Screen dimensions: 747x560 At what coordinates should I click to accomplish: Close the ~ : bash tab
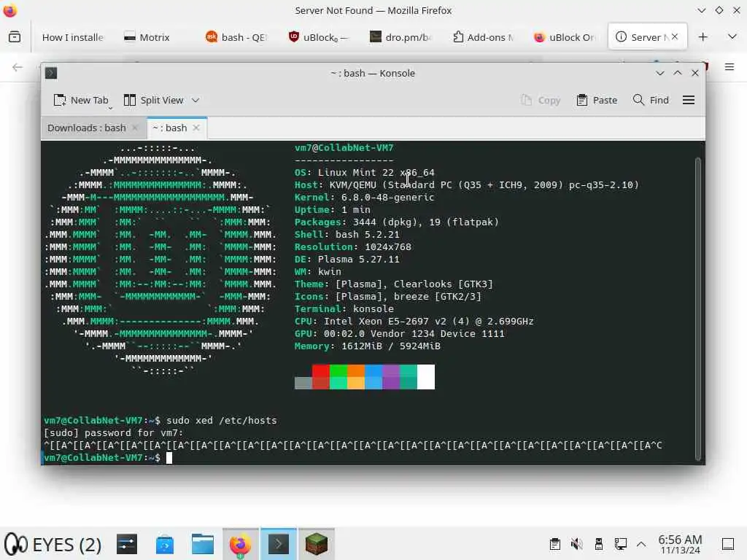coord(196,128)
